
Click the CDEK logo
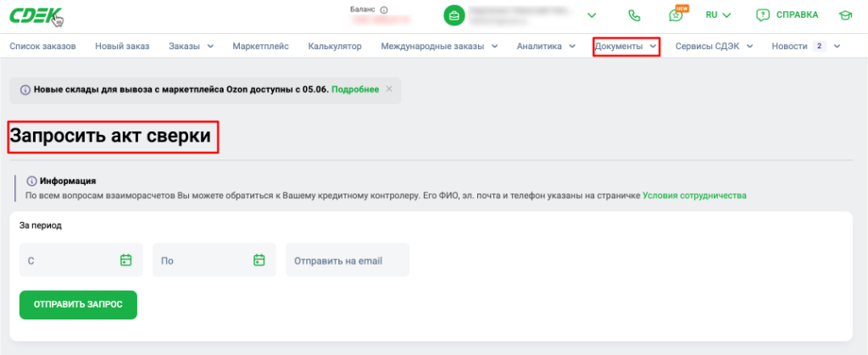pos(35,15)
